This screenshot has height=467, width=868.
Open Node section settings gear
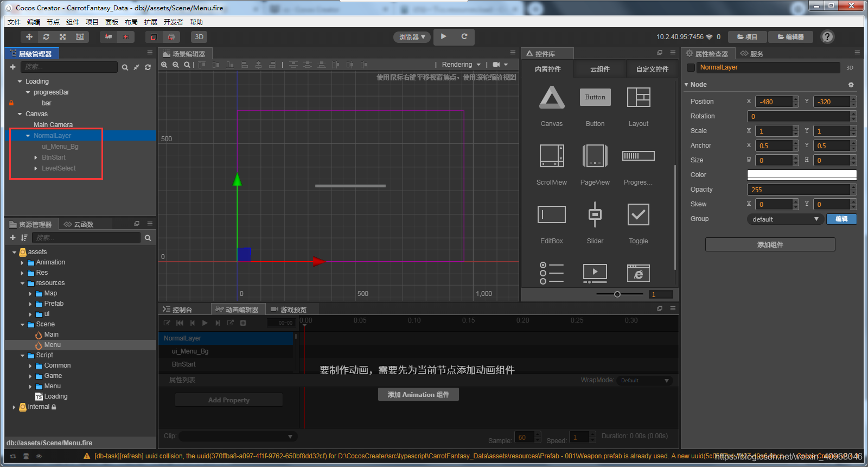(851, 85)
